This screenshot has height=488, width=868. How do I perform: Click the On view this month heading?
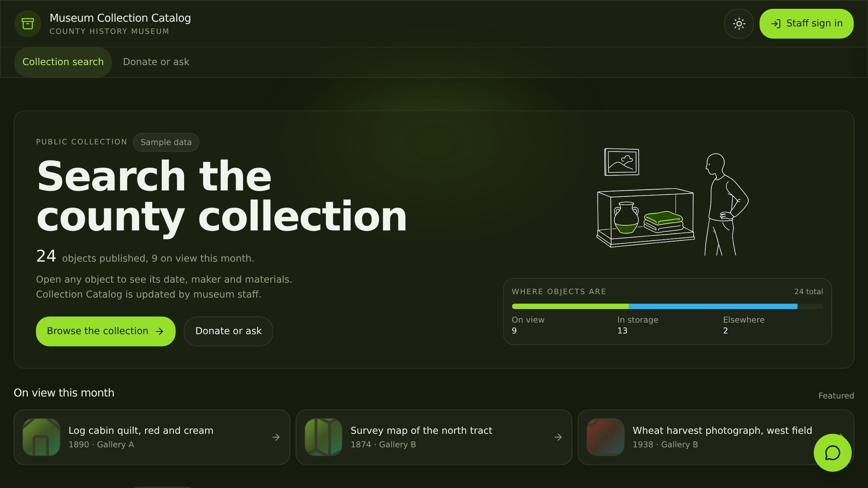pyautogui.click(x=64, y=393)
